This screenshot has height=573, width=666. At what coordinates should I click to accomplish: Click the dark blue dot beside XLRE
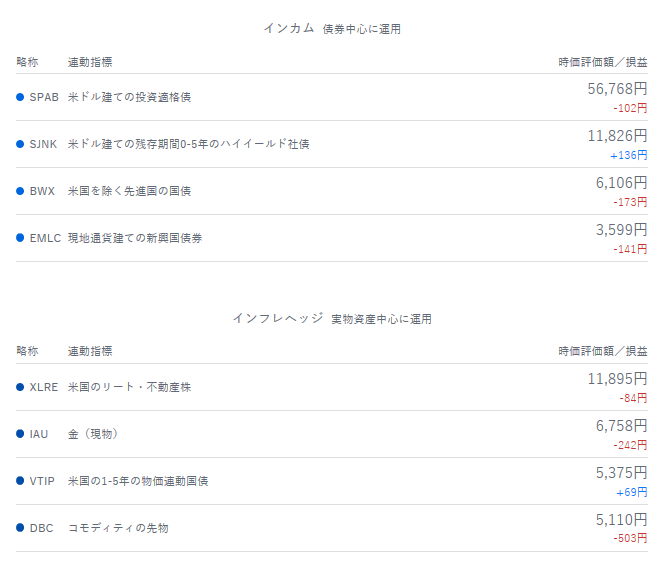[20, 387]
